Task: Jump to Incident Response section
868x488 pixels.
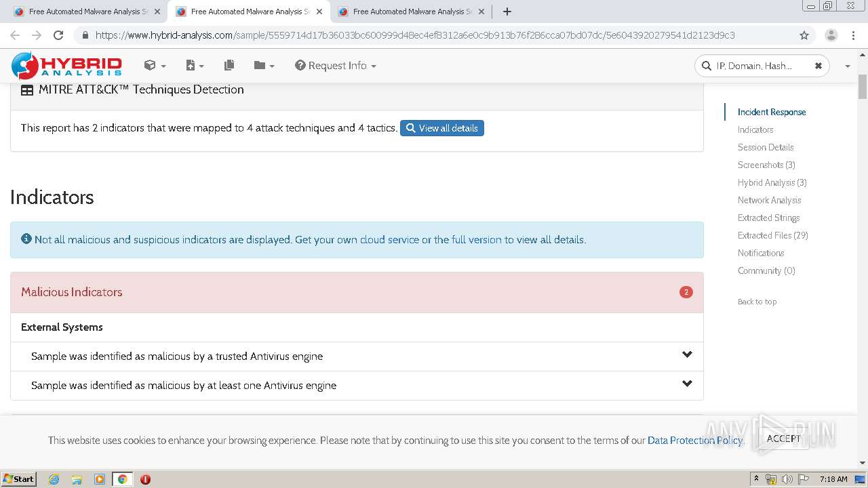Action: point(771,112)
